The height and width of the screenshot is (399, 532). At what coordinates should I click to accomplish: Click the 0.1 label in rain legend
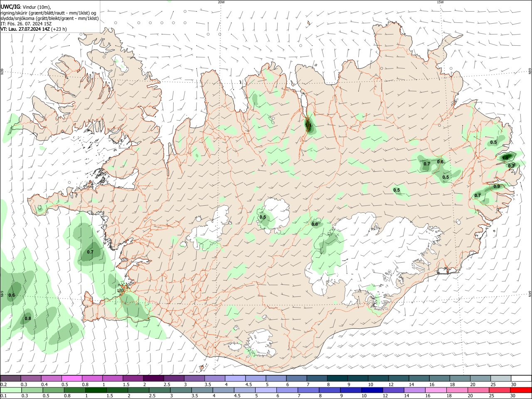(x=3, y=396)
